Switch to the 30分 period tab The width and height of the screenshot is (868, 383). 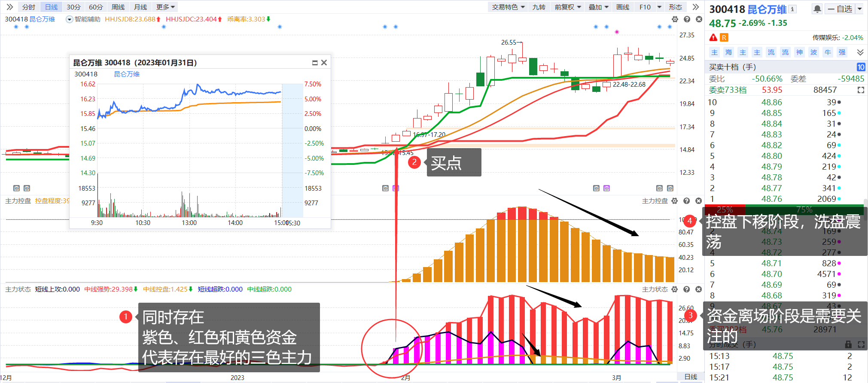73,7
